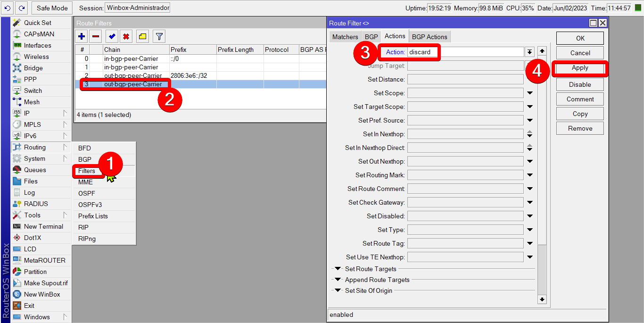Switch to the Matchers tab
The image size is (644, 323).
(x=345, y=37)
